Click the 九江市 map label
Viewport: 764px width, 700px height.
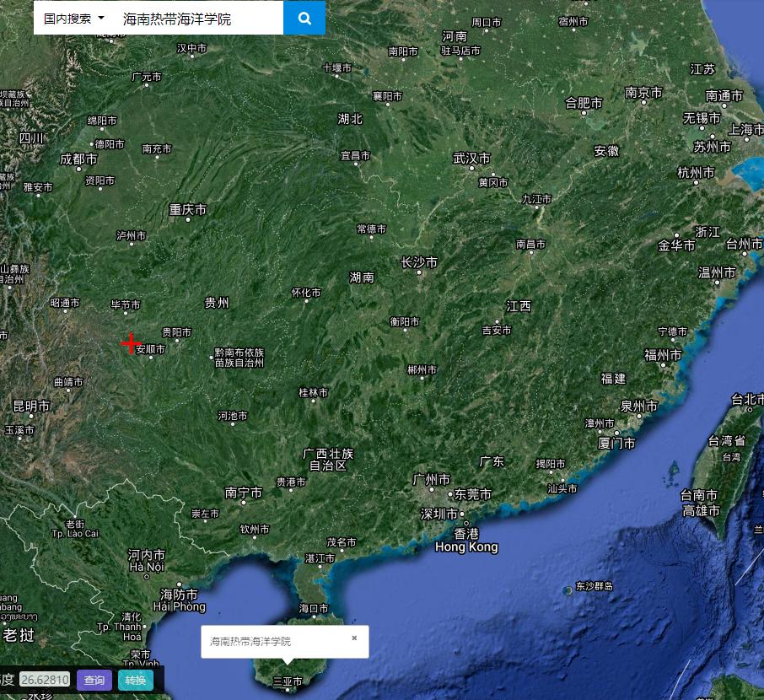tap(536, 199)
